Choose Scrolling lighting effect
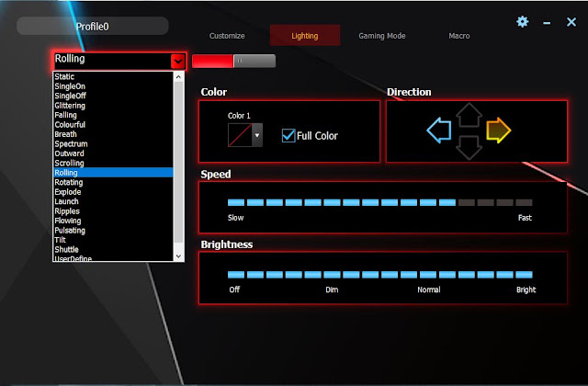This screenshot has height=386, width=588. coord(113,164)
